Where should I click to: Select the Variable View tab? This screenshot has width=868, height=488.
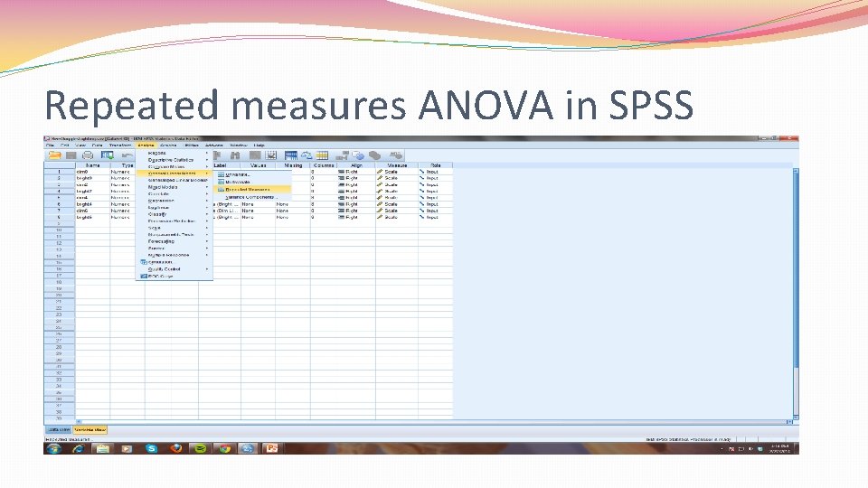[x=90, y=429]
